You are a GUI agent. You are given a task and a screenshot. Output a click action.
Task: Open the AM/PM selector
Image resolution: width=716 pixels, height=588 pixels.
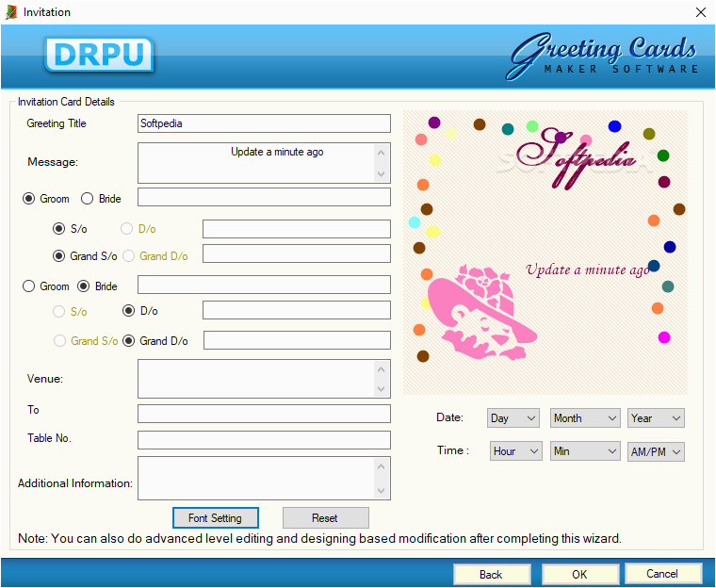tap(656, 451)
